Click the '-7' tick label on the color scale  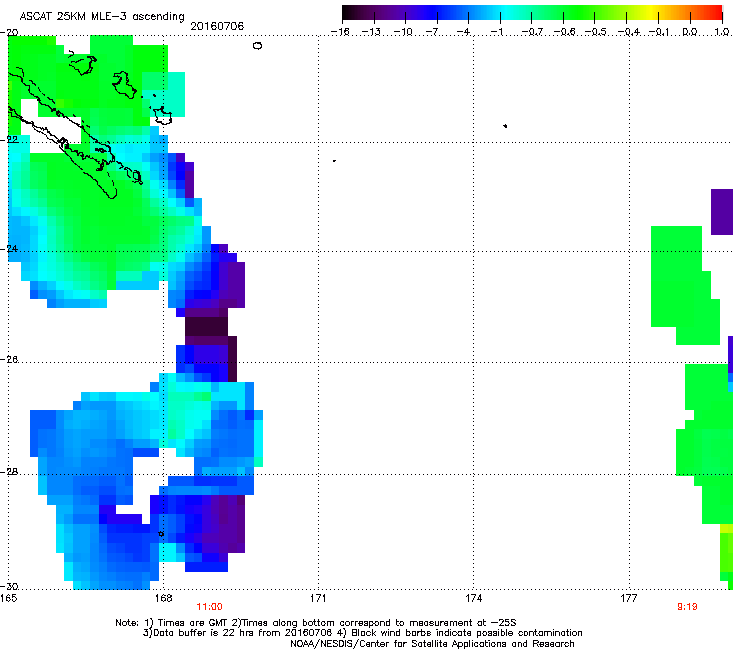pos(433,32)
